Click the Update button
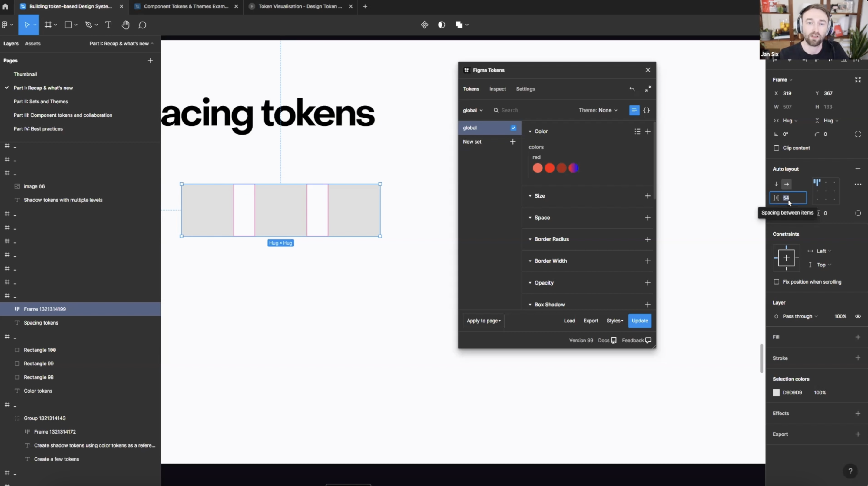 (x=640, y=321)
